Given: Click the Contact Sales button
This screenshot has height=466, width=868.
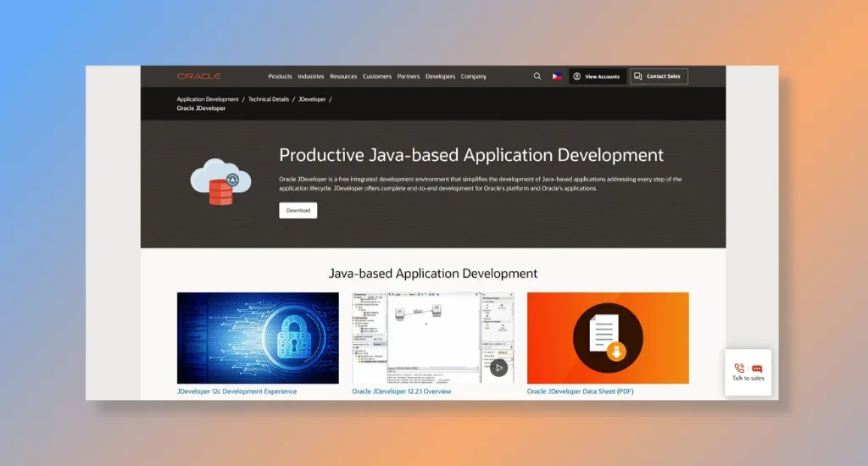Looking at the screenshot, I should pyautogui.click(x=659, y=76).
